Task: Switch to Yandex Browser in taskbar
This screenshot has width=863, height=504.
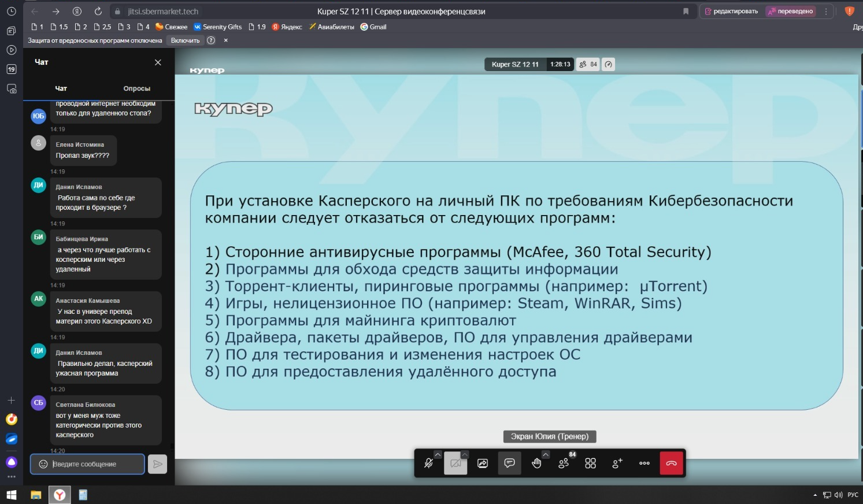Action: tap(60, 495)
